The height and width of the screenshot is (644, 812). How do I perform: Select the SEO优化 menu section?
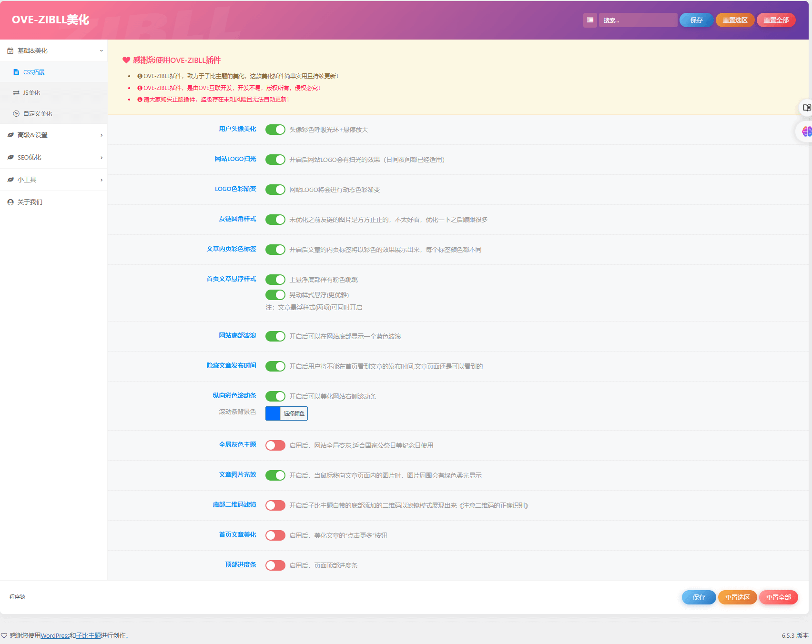tap(53, 157)
